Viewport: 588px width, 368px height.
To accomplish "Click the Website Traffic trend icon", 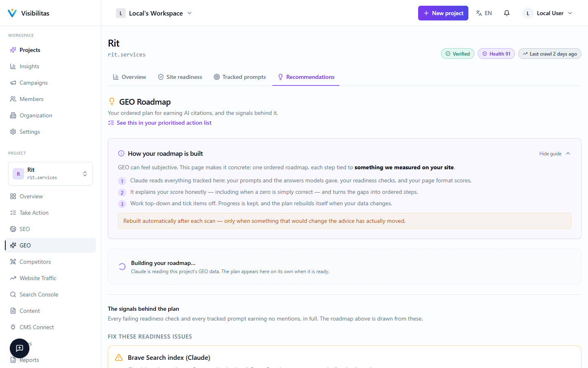I will 13,278.
